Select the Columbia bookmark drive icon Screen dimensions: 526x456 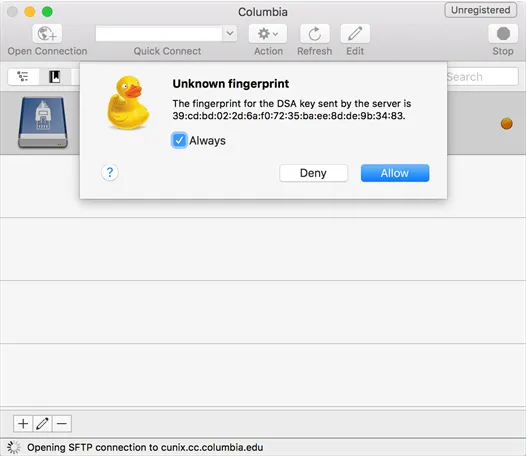tap(43, 122)
